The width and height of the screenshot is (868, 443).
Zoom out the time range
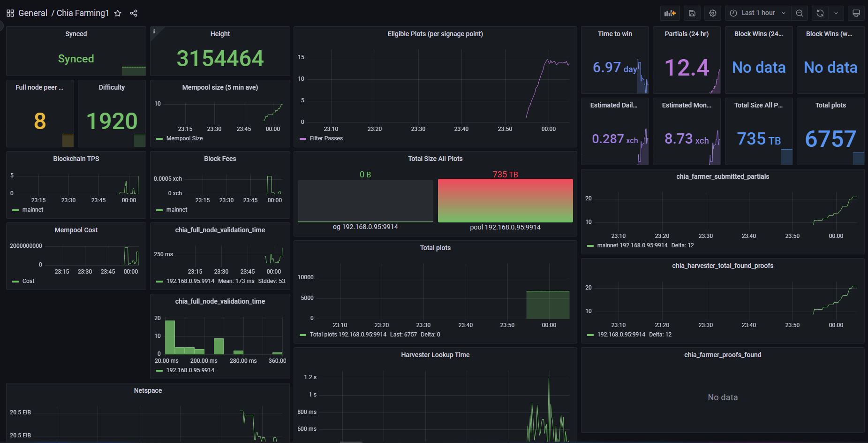800,13
